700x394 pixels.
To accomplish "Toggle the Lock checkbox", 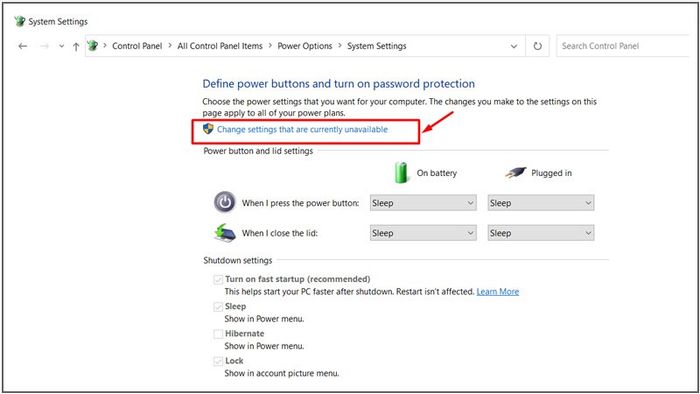I will click(218, 361).
